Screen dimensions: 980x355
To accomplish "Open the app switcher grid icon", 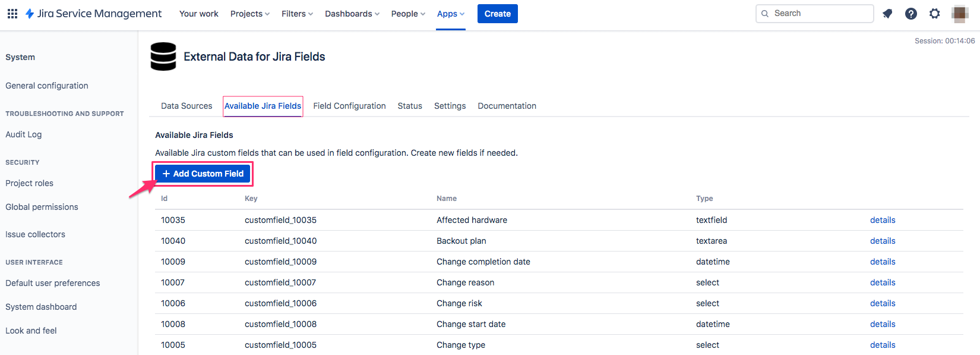I will point(12,14).
